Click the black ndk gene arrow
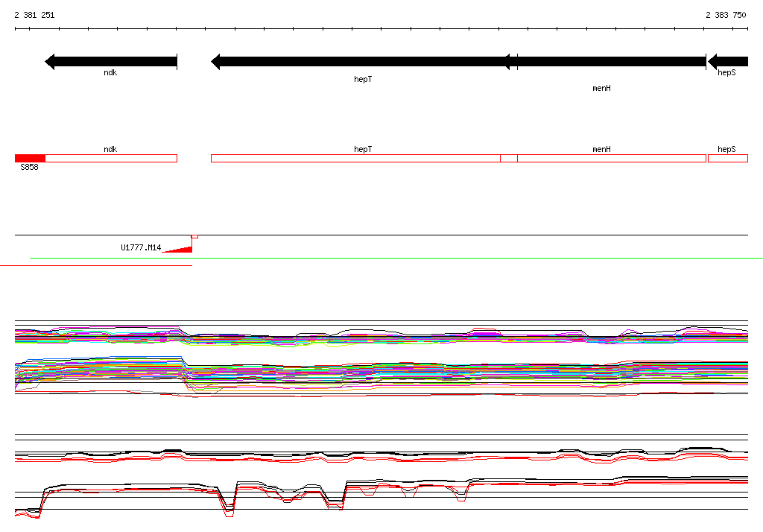 point(111,62)
